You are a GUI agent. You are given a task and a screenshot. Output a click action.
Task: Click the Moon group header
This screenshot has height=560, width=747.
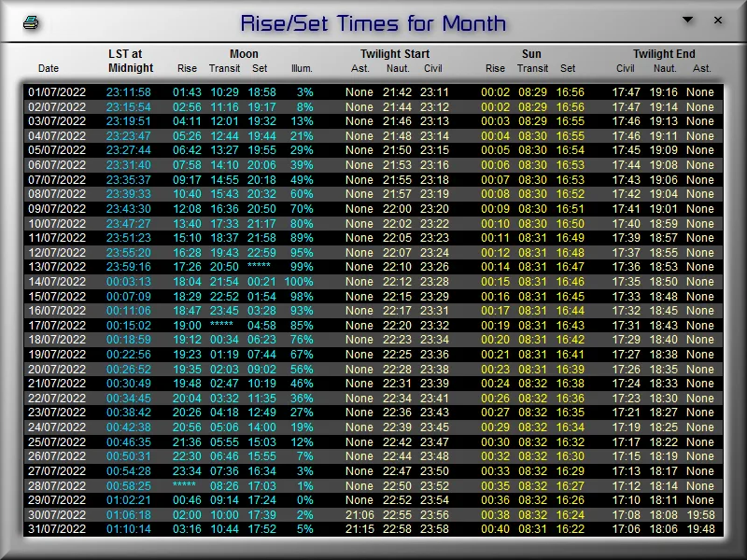point(244,54)
